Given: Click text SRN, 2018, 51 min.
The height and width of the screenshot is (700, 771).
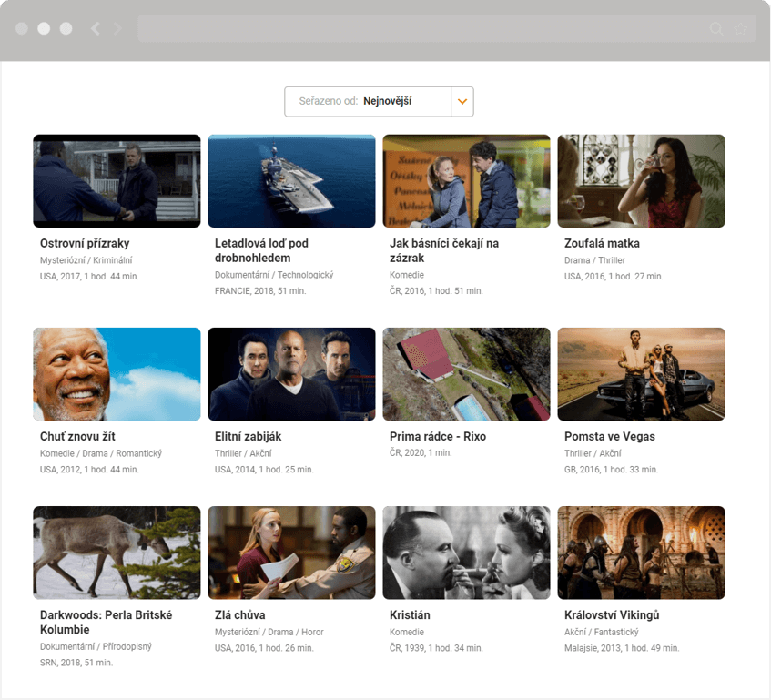Looking at the screenshot, I should point(76,663).
